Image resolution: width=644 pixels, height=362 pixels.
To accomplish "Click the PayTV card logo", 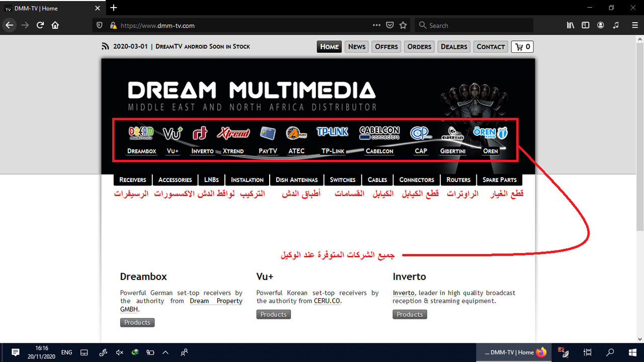I will [x=268, y=133].
